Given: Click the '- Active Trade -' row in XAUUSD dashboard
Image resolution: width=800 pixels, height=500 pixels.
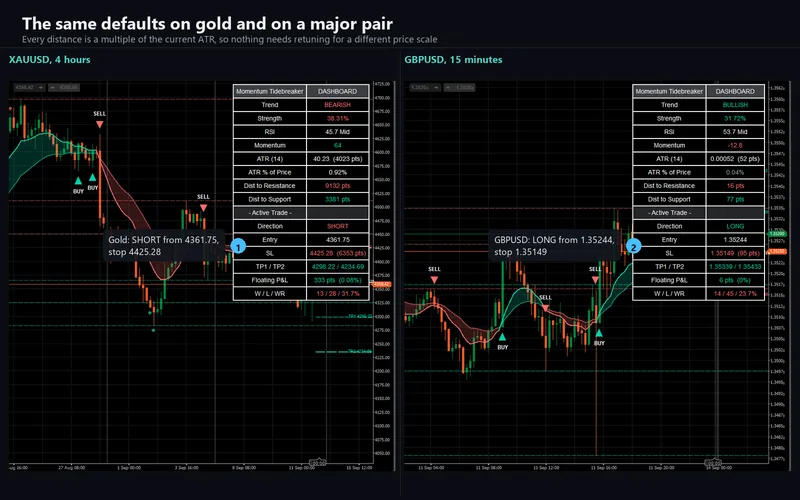Looking at the screenshot, I should point(301,213).
